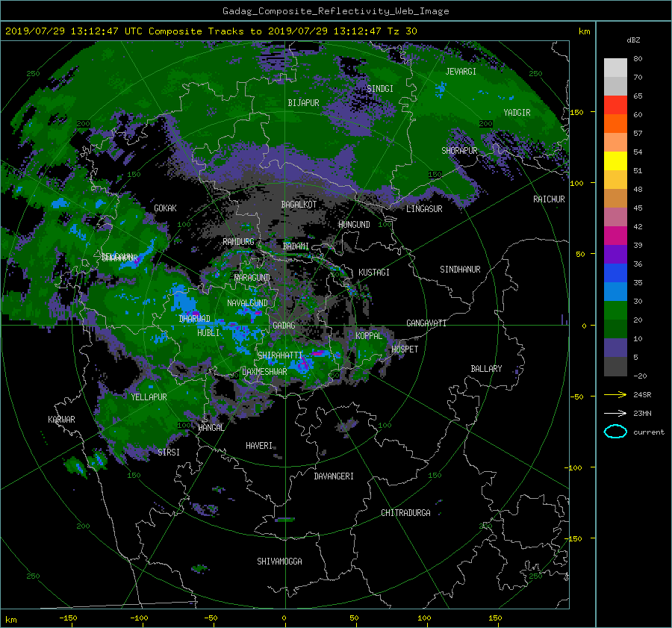Click the SIRSI city label
The height and width of the screenshot is (628, 672).
coord(169,453)
